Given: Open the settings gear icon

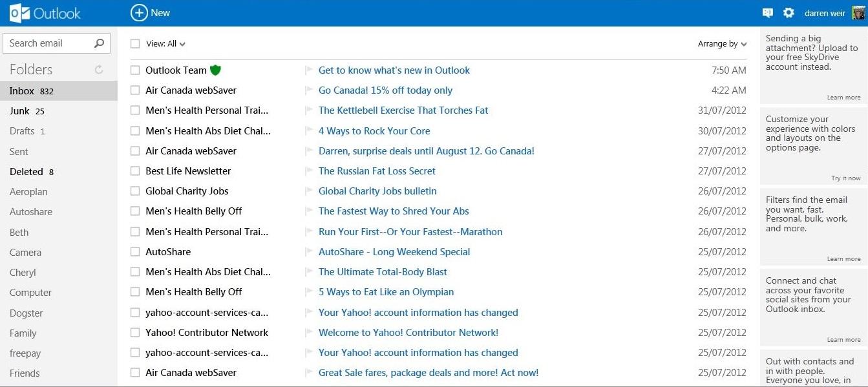Looking at the screenshot, I should tap(789, 13).
